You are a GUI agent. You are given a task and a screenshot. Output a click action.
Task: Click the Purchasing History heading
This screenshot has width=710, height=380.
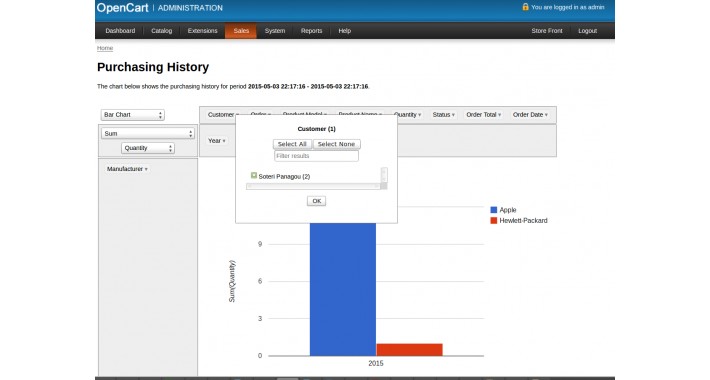(153, 67)
